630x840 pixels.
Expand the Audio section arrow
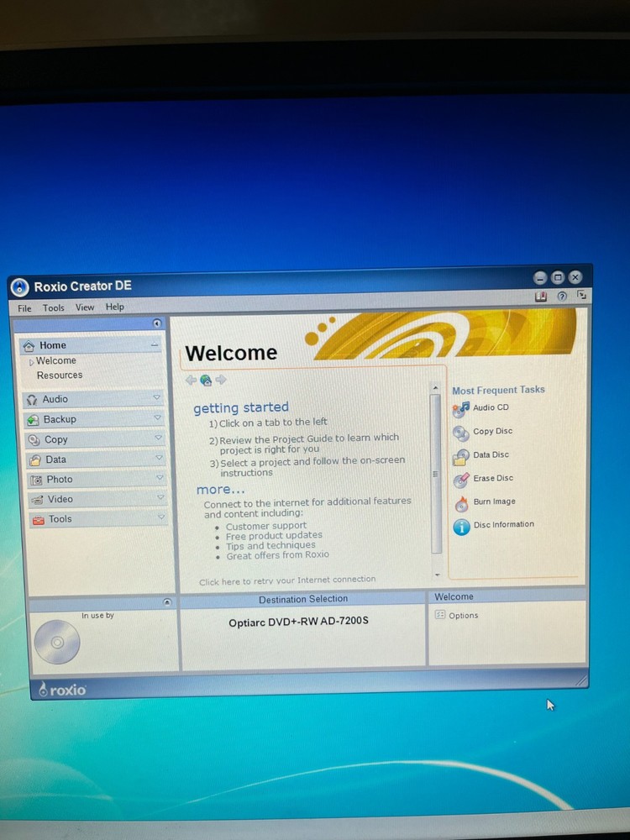[156, 397]
